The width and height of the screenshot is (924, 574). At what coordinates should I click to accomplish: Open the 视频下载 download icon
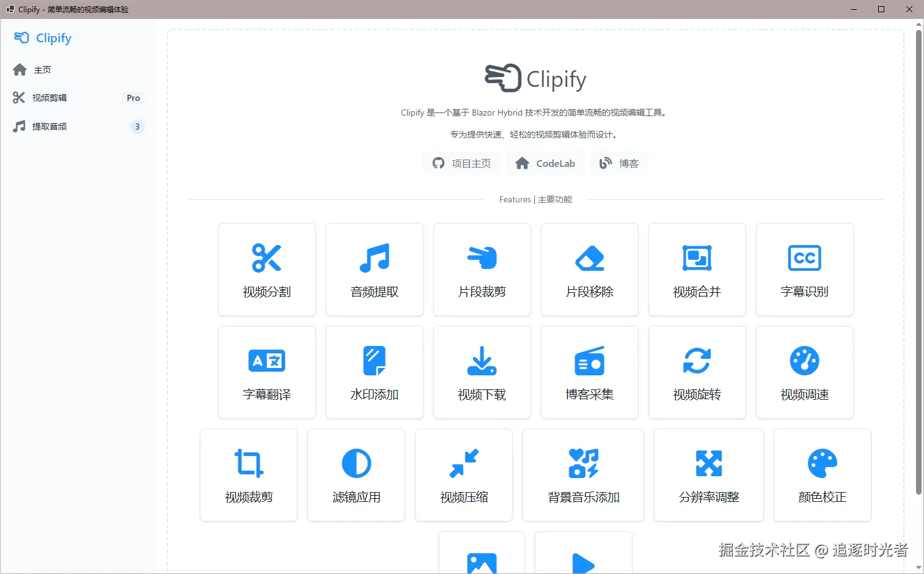(x=482, y=361)
